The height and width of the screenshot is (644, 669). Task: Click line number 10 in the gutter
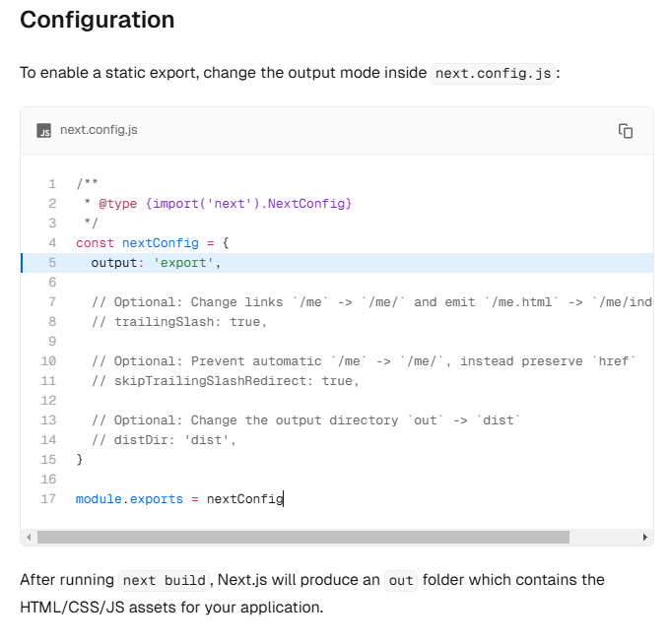pos(48,361)
